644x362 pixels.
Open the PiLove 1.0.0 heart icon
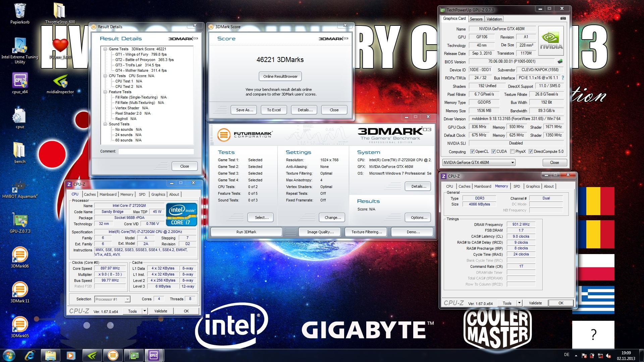pyautogui.click(x=60, y=49)
